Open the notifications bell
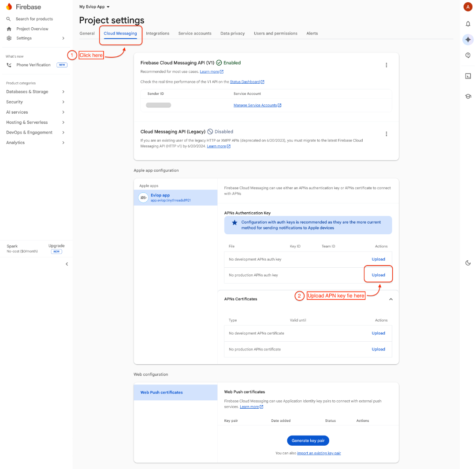This screenshot has width=476, height=469. pyautogui.click(x=468, y=24)
